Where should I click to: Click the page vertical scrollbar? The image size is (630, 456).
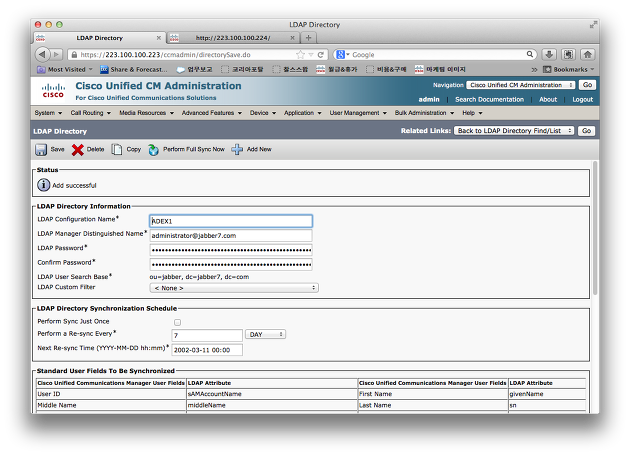click(x=595, y=228)
